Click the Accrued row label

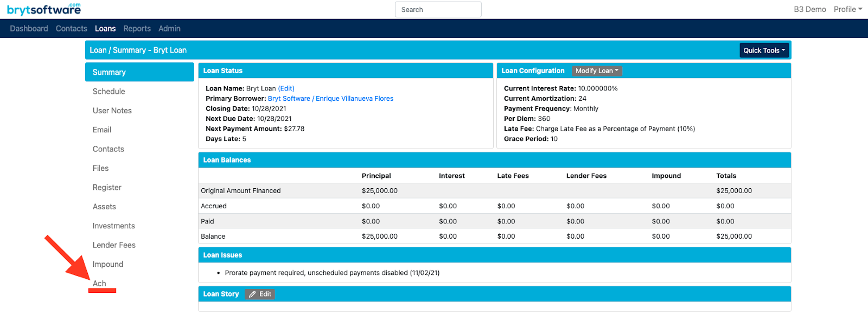click(x=213, y=206)
